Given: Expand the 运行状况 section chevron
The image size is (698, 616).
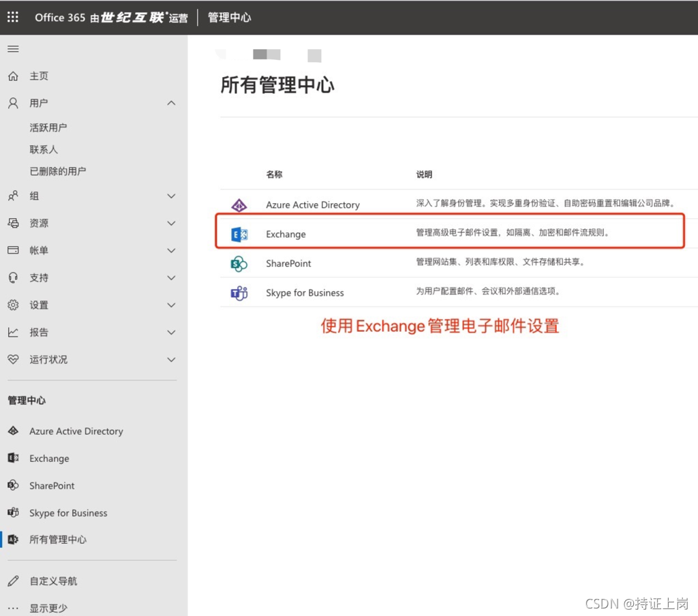Looking at the screenshot, I should (171, 360).
